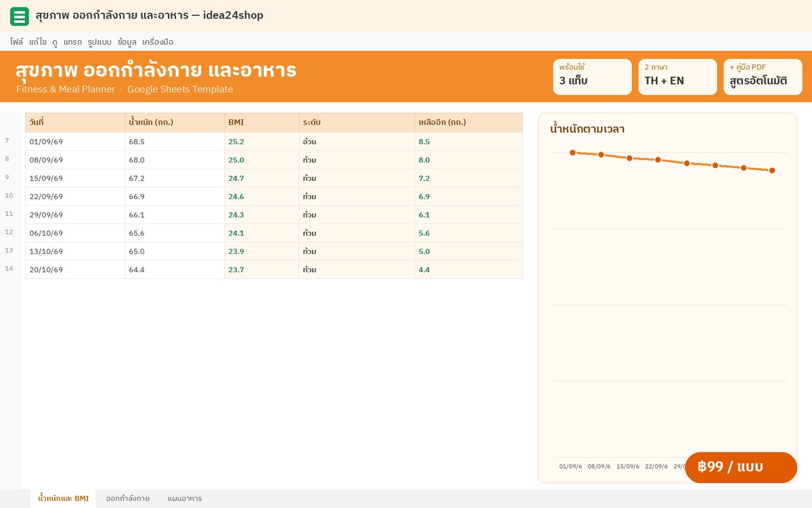The width and height of the screenshot is (812, 508).
Task: Open the ข้อมูล menu
Action: (x=127, y=42)
